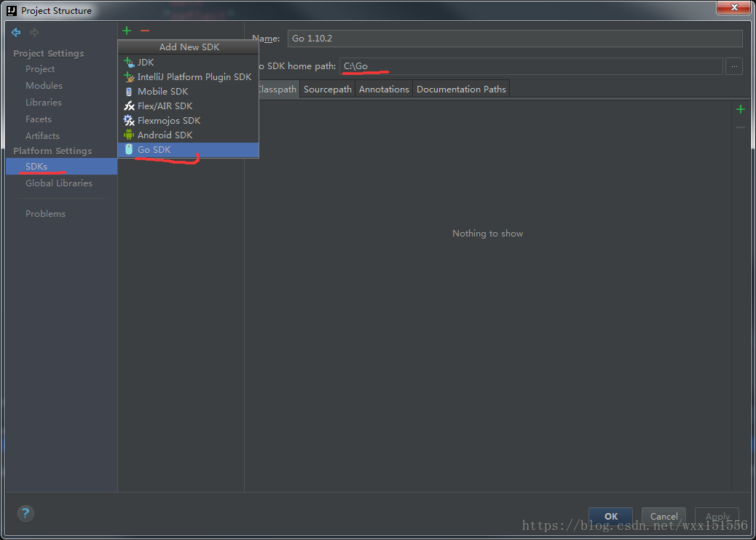Choose Flex/AIR SDK from the popup
The width and height of the screenshot is (756, 540).
point(188,106)
